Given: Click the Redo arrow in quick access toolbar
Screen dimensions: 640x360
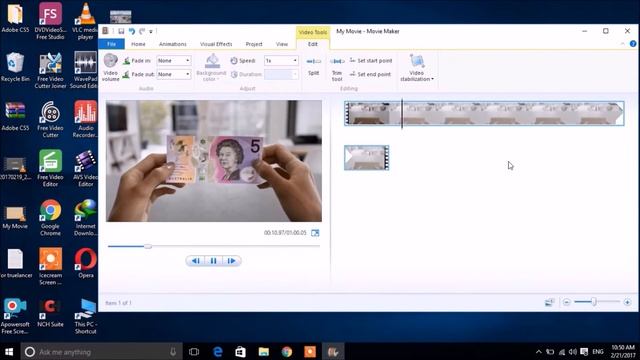Looking at the screenshot, I should coord(142,31).
